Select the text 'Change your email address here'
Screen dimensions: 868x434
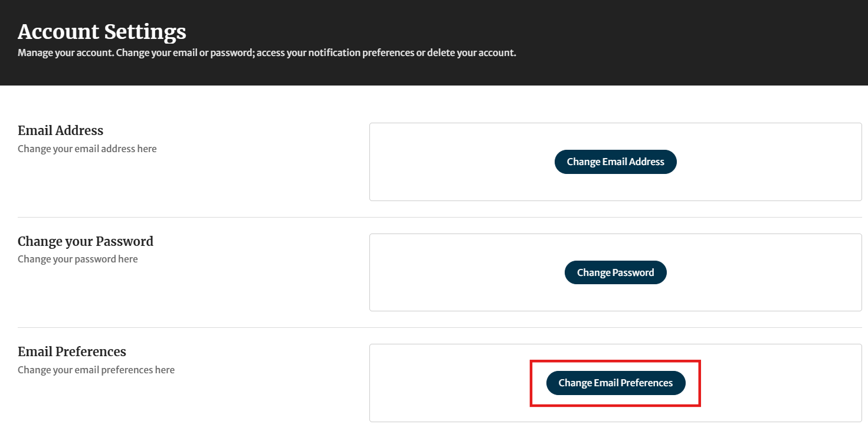[87, 149]
